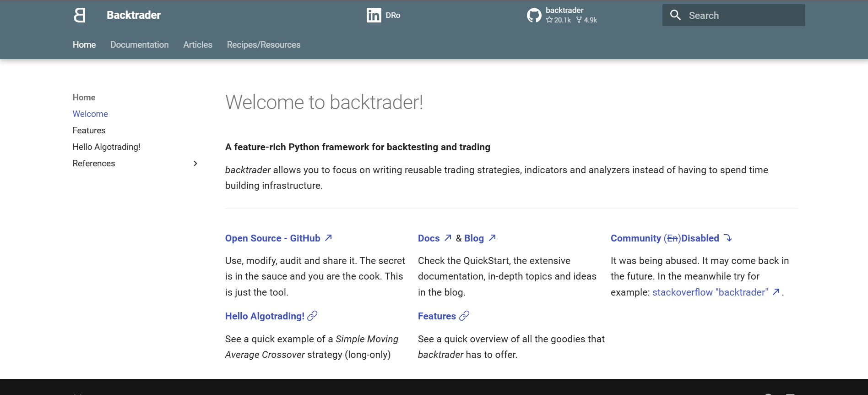Click the arrow icon after stackoverflow link

click(776, 292)
